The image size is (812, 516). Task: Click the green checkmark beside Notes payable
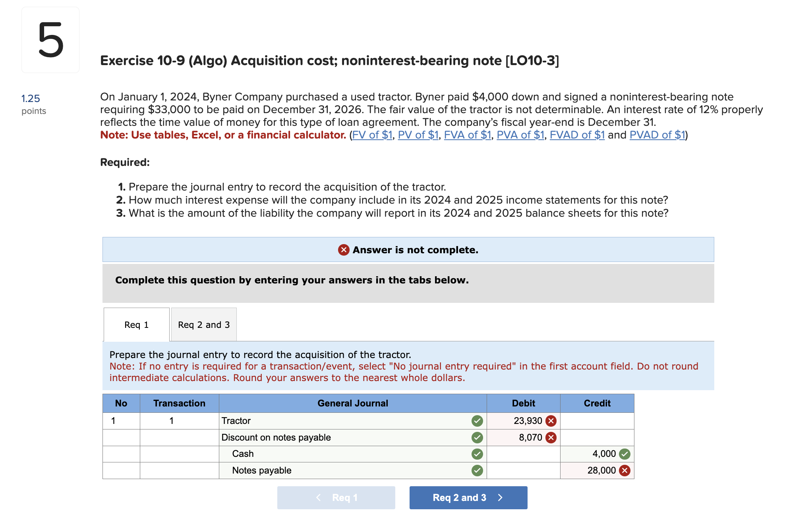coord(476,470)
